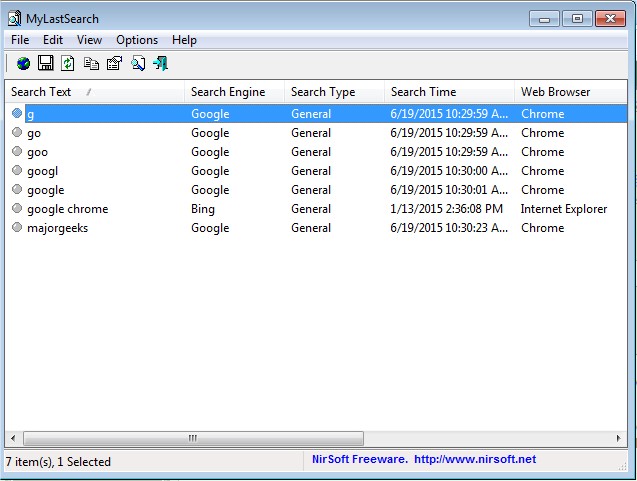Image resolution: width=637 pixels, height=481 pixels.
Task: Click the blue bullet icon of selected 'g' row
Action: coord(17,113)
